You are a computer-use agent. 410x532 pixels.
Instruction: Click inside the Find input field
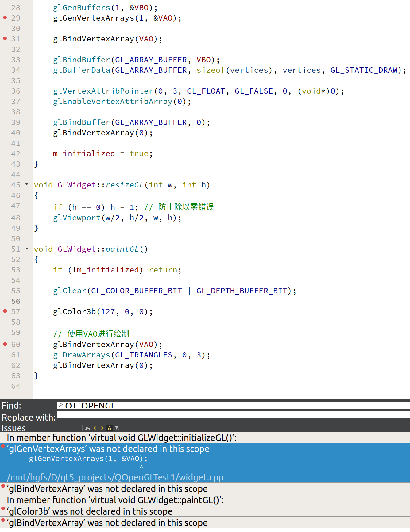(233, 405)
